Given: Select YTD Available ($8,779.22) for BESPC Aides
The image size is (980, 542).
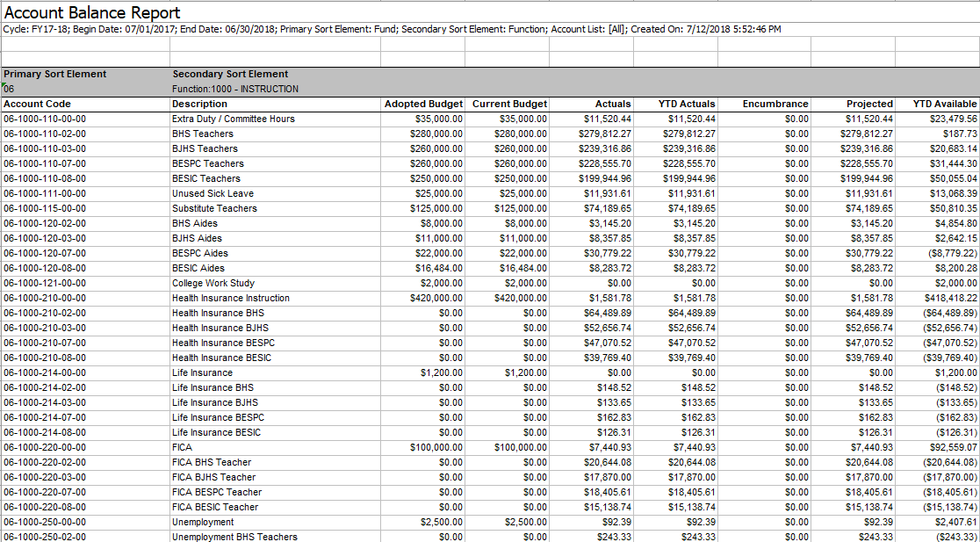Looking at the screenshot, I should tap(951, 253).
